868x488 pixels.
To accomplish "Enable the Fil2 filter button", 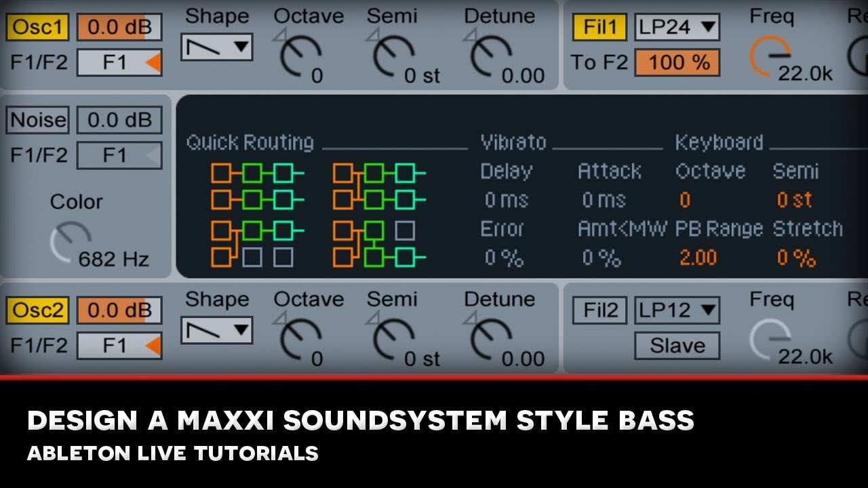I will click(600, 310).
